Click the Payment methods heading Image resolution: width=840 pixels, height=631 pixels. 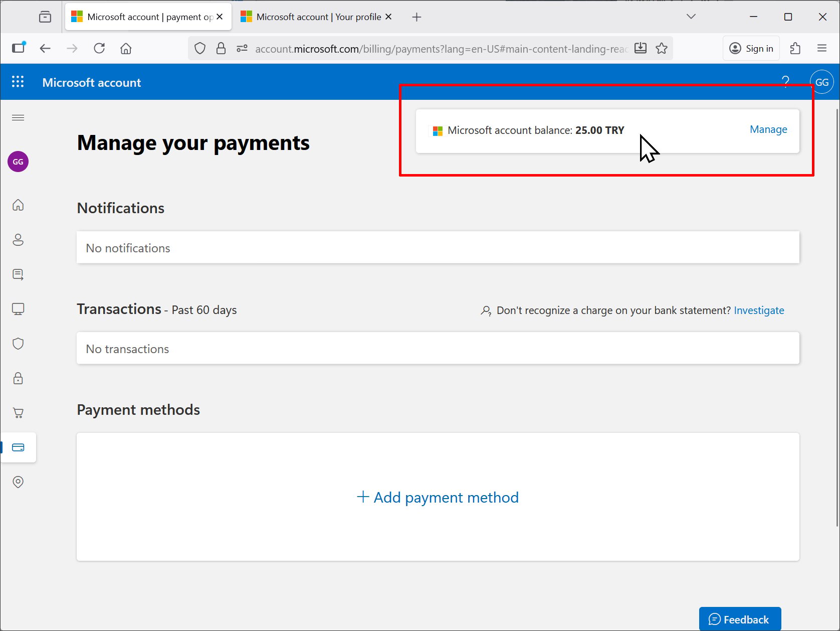(x=138, y=410)
